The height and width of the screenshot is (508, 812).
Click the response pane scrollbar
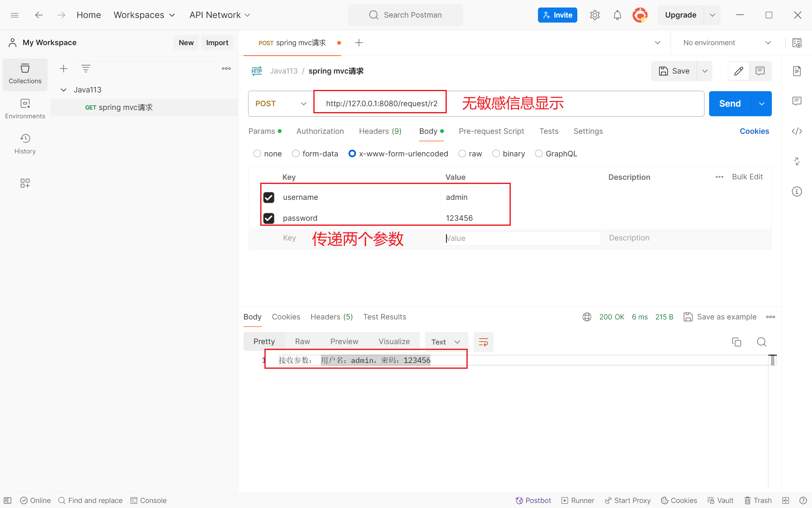click(772, 360)
